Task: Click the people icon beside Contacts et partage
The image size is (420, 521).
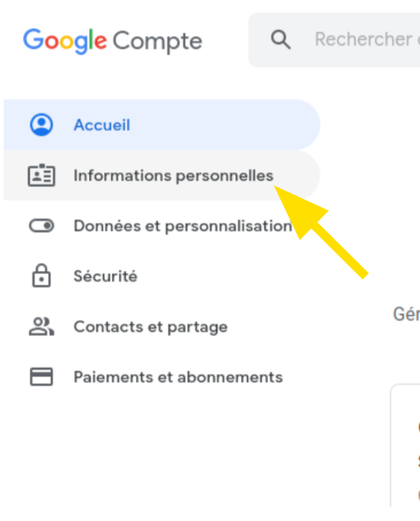Action: [41, 327]
